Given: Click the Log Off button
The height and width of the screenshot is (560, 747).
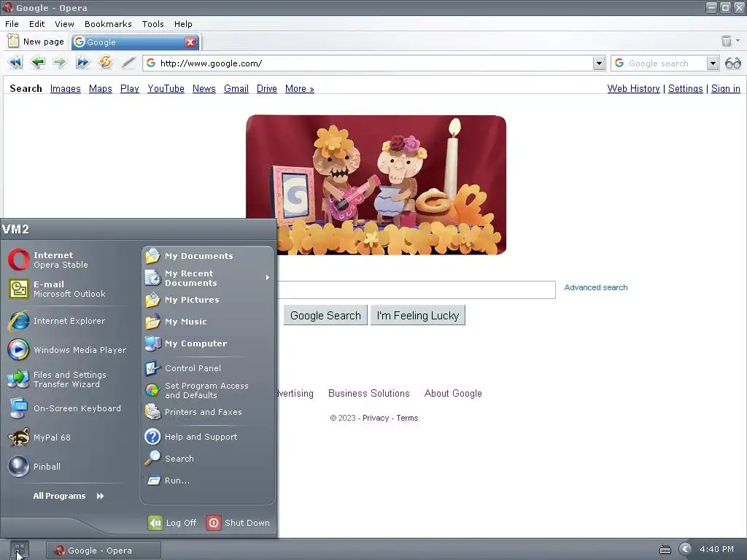Looking at the screenshot, I should click(172, 523).
